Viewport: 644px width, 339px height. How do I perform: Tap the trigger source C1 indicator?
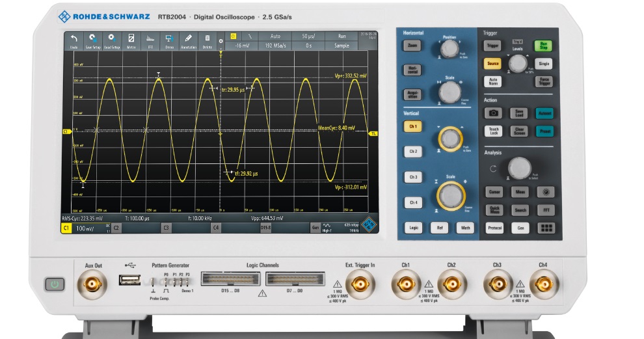click(x=234, y=36)
